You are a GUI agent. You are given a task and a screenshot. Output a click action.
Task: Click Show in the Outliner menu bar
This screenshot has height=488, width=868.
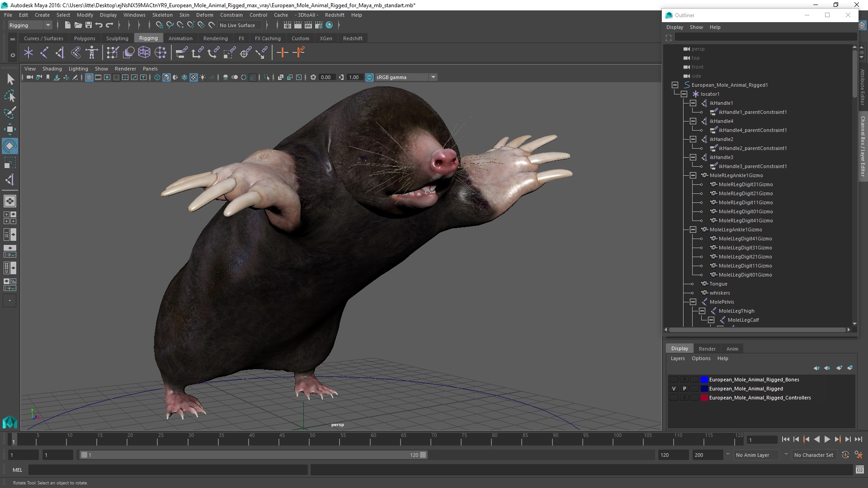(x=696, y=27)
